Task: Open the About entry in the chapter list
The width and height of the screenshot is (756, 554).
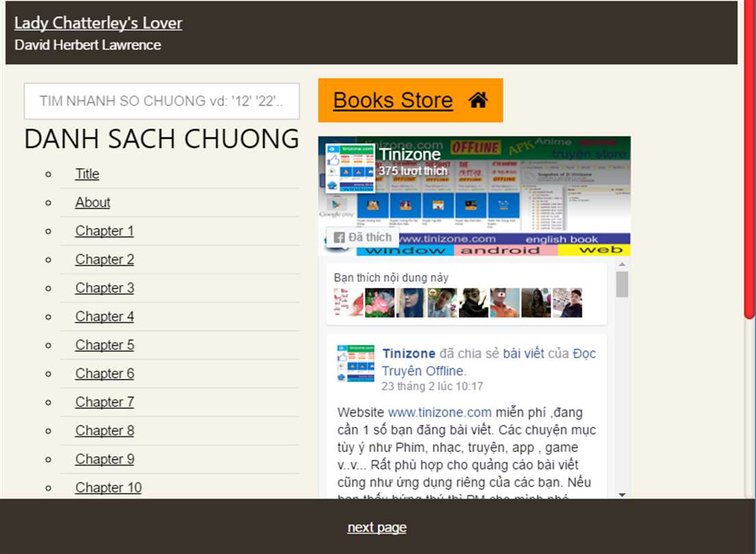Action: [92, 202]
